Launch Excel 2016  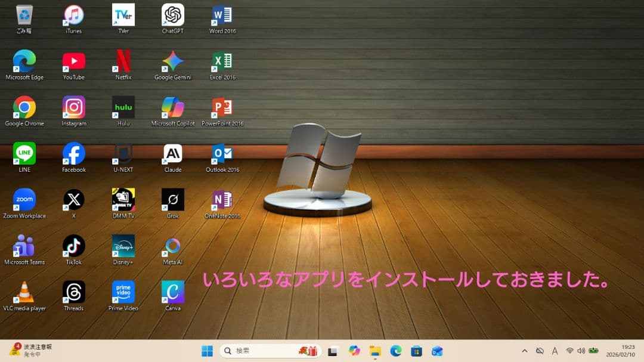(x=222, y=60)
